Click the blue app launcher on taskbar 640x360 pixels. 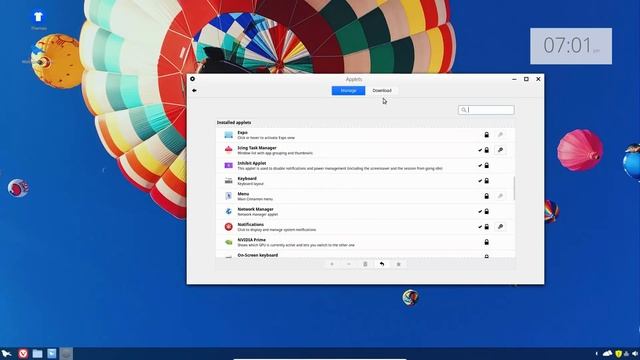52,353
